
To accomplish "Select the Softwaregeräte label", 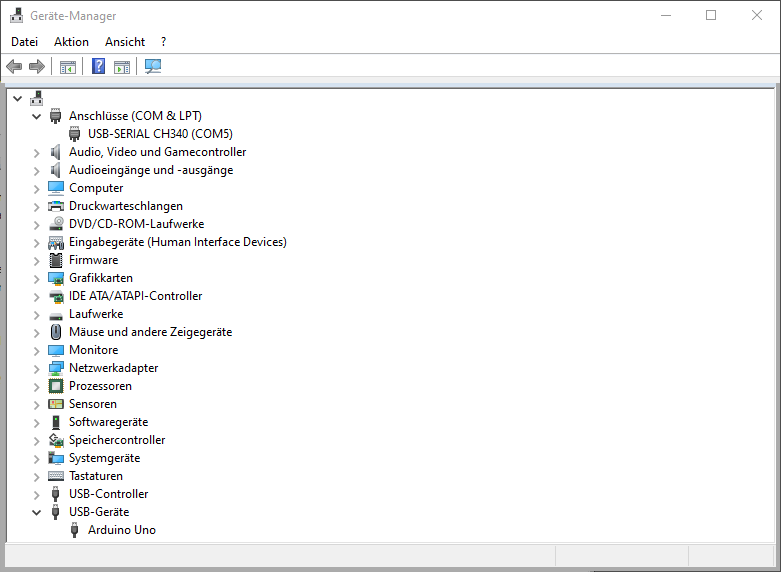I will (x=109, y=422).
